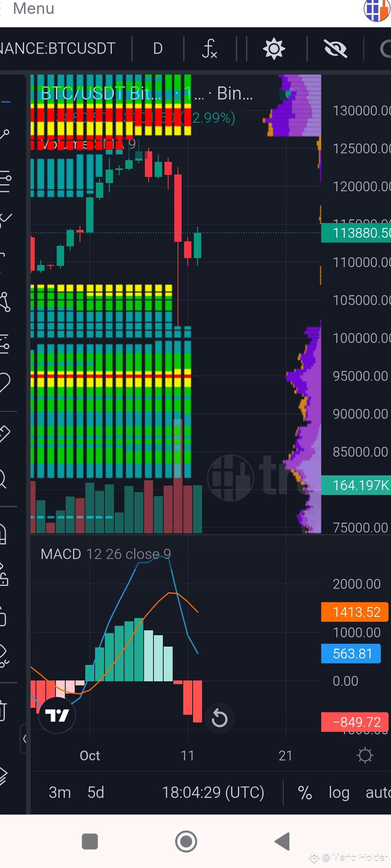Click the 113880.50 current price label
Image resolution: width=391 pixels, height=868 pixels.
[356, 233]
